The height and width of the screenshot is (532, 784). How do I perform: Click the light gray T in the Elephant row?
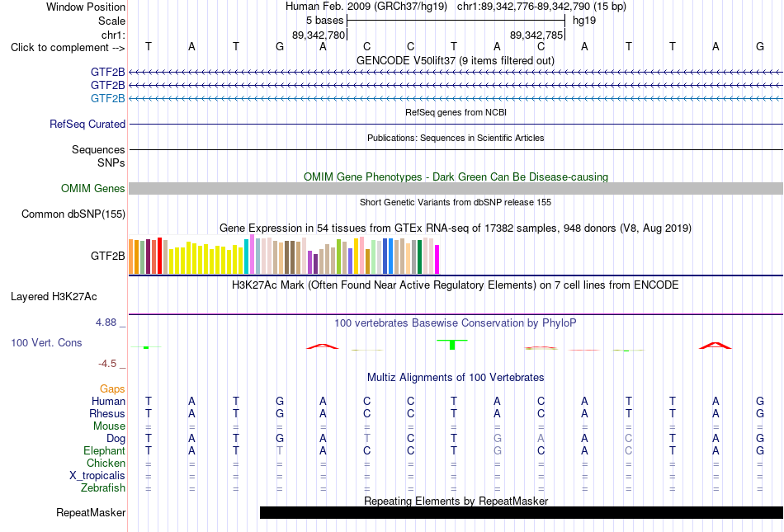point(280,450)
